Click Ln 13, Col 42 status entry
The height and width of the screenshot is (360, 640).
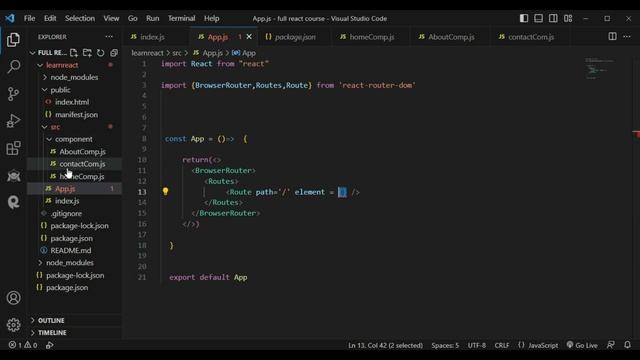pyautogui.click(x=385, y=345)
